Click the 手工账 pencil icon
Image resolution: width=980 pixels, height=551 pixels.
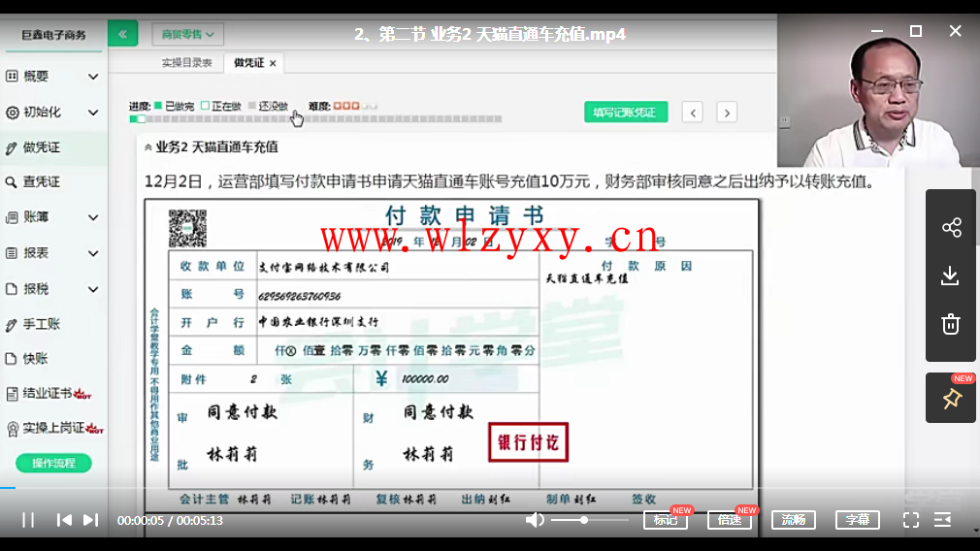[11, 325]
